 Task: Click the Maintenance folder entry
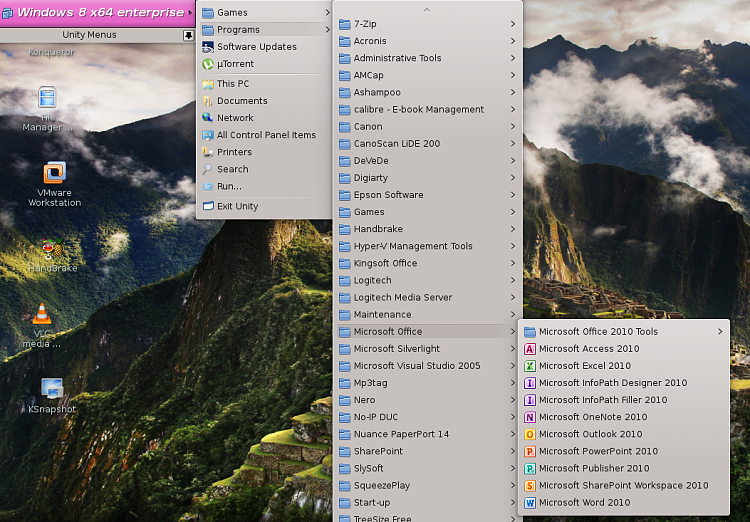(427, 315)
